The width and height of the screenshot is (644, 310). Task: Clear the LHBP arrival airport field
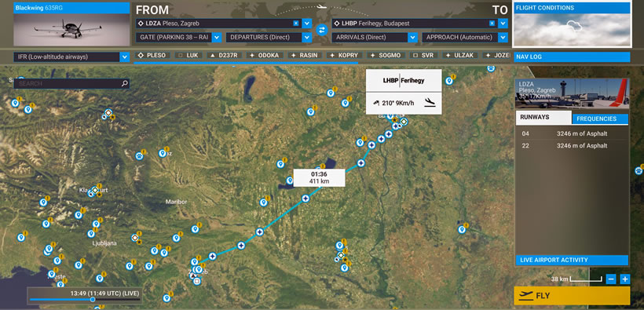tap(492, 24)
